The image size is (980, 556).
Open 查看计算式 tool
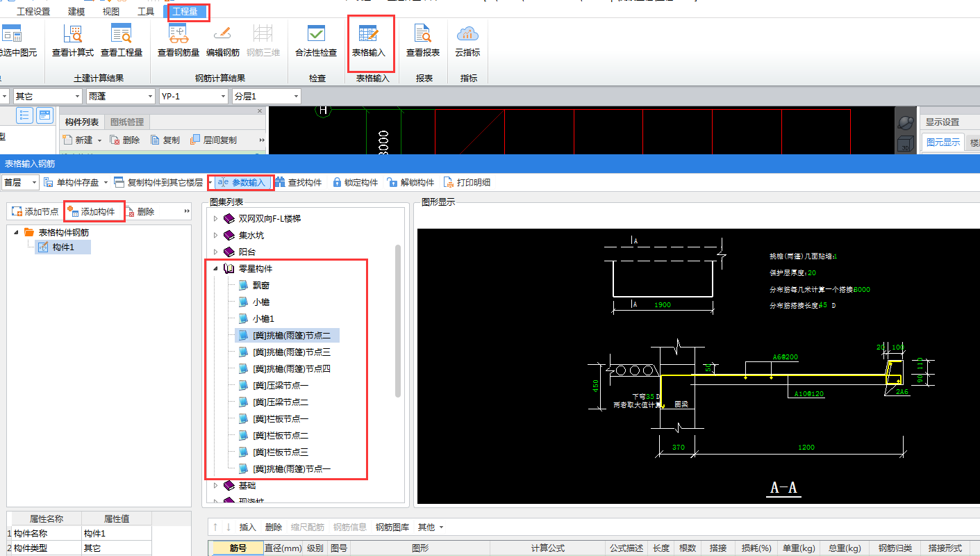click(x=72, y=41)
